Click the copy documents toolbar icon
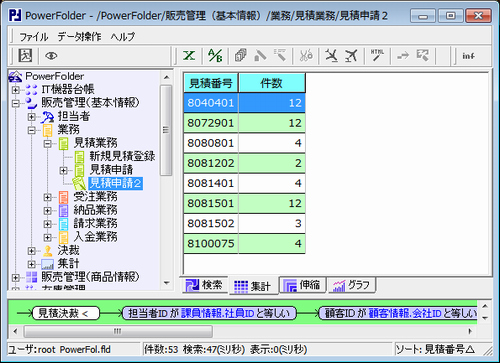This screenshot has width=500, height=363. click(x=241, y=55)
